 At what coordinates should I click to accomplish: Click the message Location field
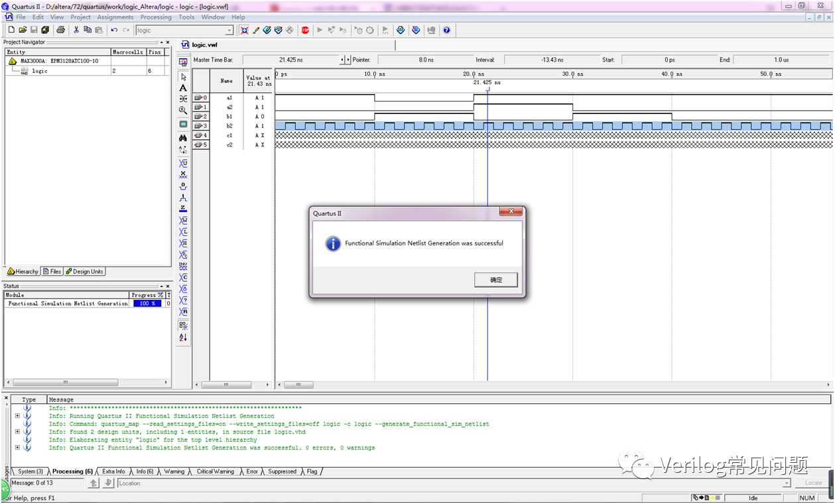[x=454, y=483]
